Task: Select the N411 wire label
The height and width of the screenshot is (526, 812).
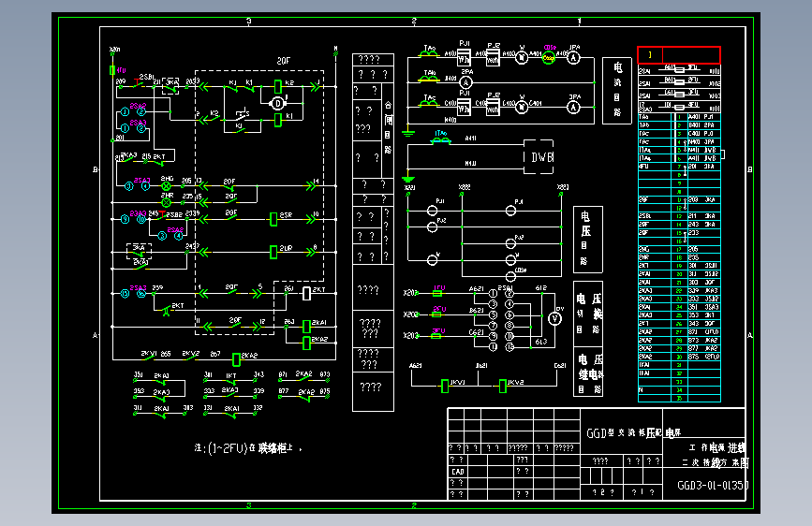Action: tap(471, 164)
